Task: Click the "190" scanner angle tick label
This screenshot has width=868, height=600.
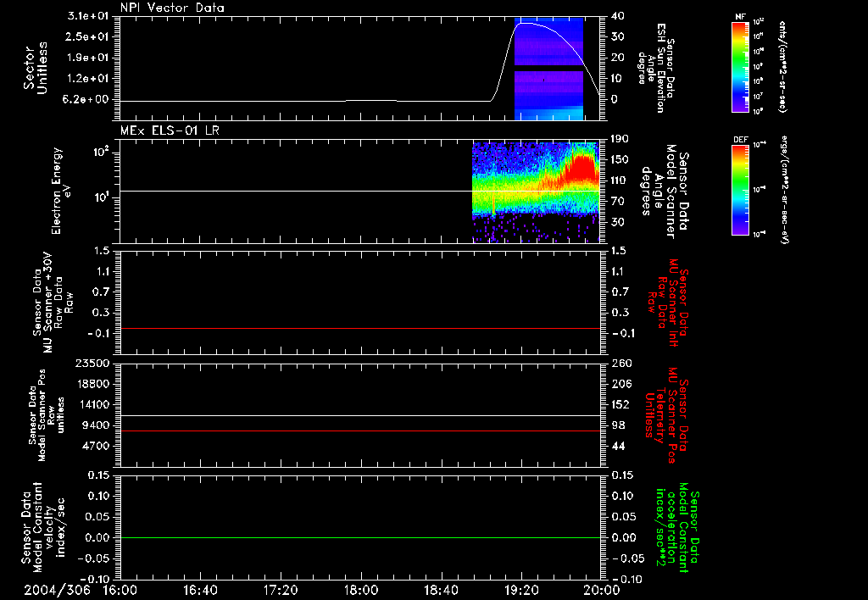Action: pyautogui.click(x=620, y=139)
